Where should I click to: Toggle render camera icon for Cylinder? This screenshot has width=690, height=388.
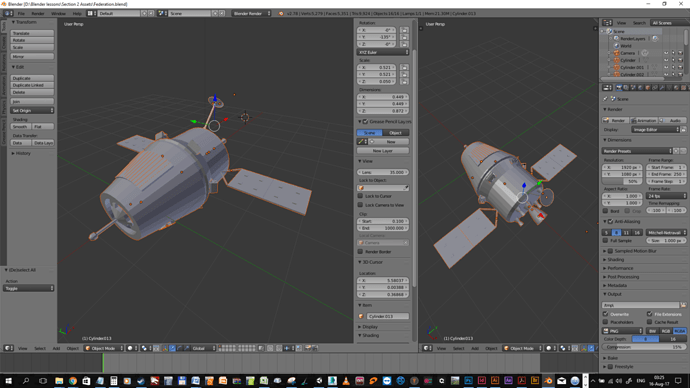pos(680,60)
